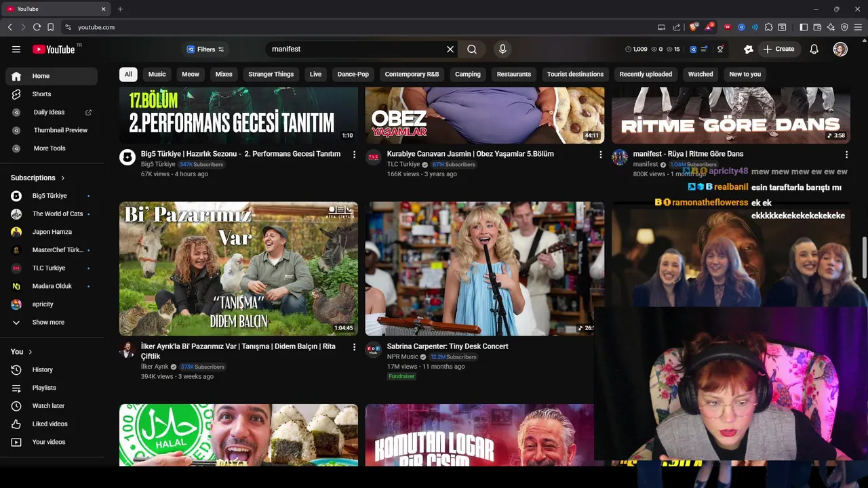Open Thumbnail Preview in the sidebar

[52, 130]
